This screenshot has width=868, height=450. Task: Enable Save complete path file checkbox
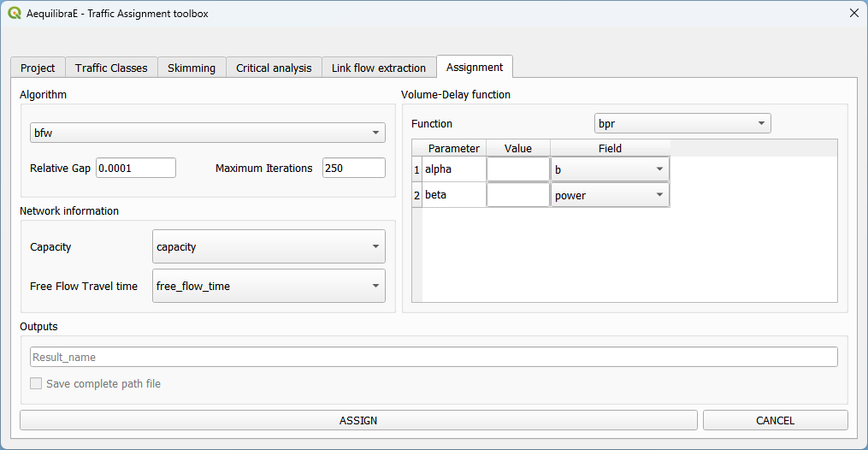(36, 383)
